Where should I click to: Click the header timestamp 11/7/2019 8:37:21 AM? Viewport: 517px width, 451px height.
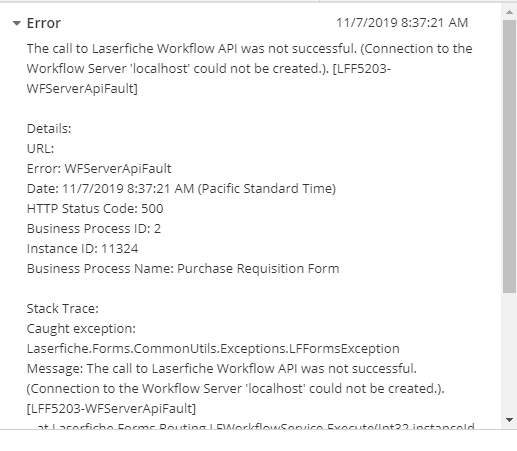402,23
